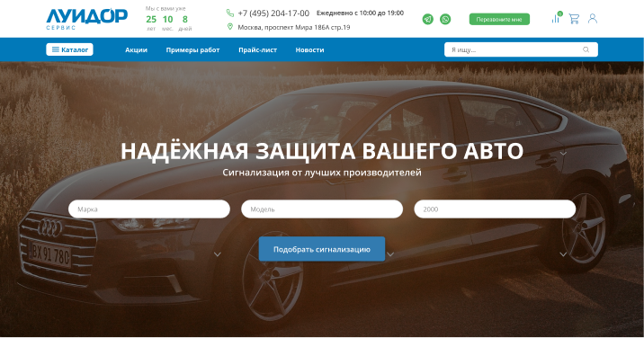Open the Новости menu item

tap(309, 49)
